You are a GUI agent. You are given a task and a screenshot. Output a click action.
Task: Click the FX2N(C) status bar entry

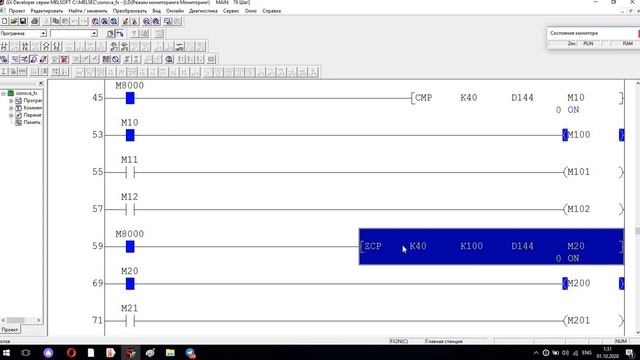pos(399,341)
